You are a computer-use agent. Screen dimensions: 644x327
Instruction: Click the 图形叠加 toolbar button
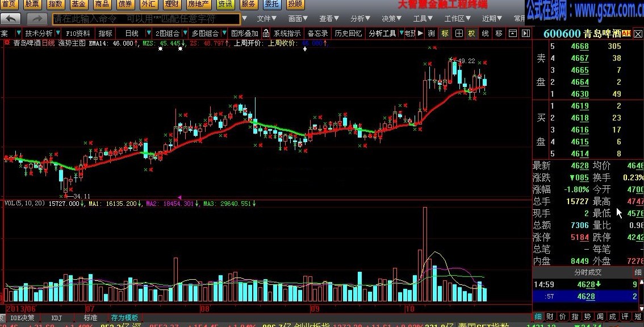tap(245, 34)
